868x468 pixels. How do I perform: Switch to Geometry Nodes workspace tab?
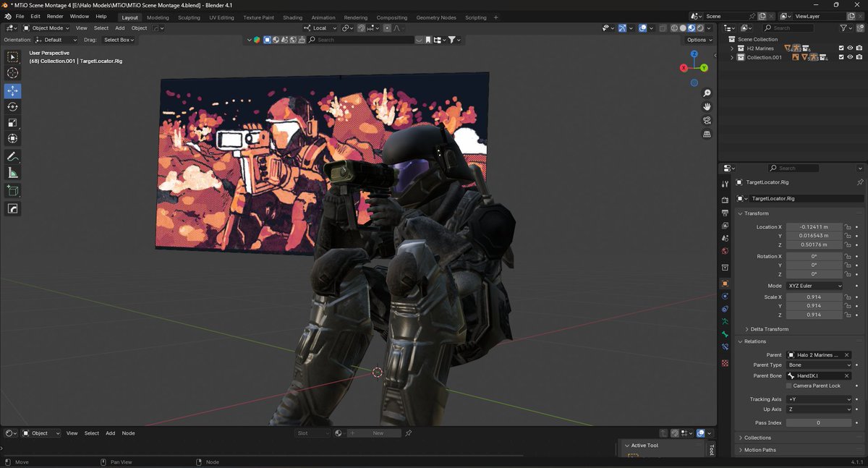(436, 17)
